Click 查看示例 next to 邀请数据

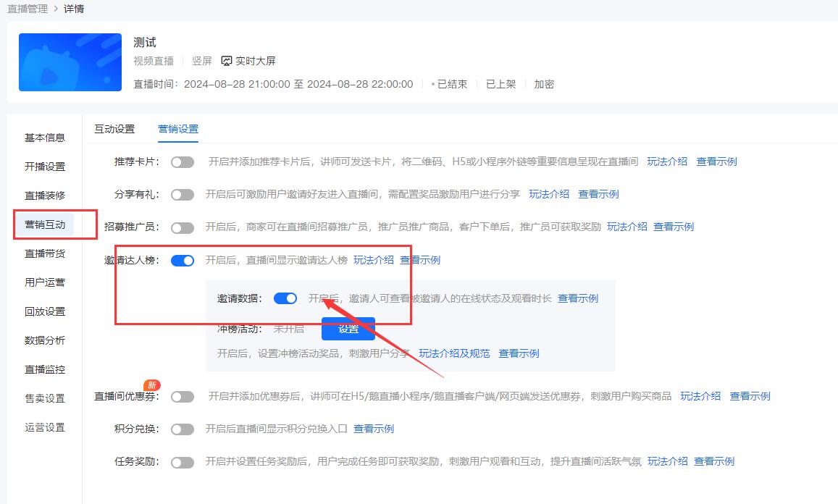(577, 298)
